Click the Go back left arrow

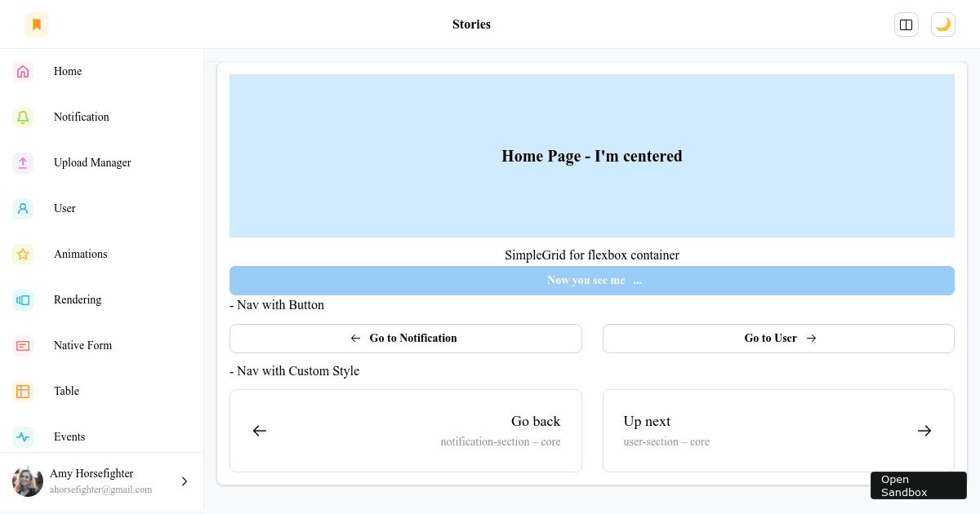tap(260, 430)
